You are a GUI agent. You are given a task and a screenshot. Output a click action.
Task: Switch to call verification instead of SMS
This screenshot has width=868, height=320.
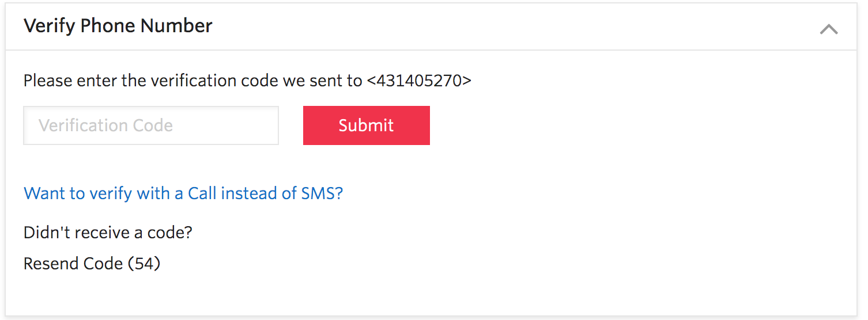[x=183, y=193]
